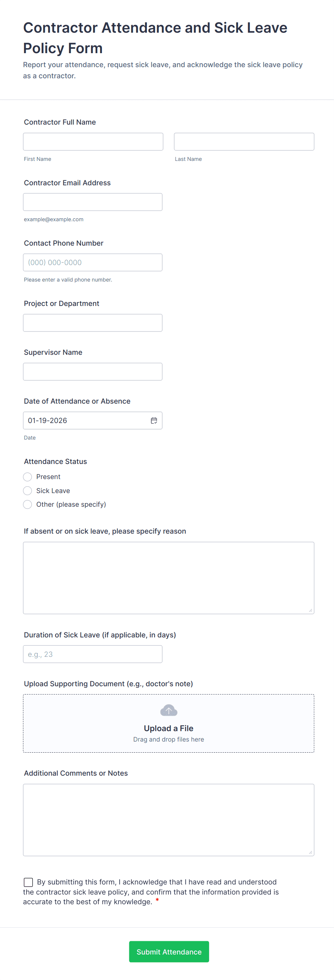Focus the First Name input field
Screen dimensions: 334x980
pyautogui.click(x=93, y=141)
